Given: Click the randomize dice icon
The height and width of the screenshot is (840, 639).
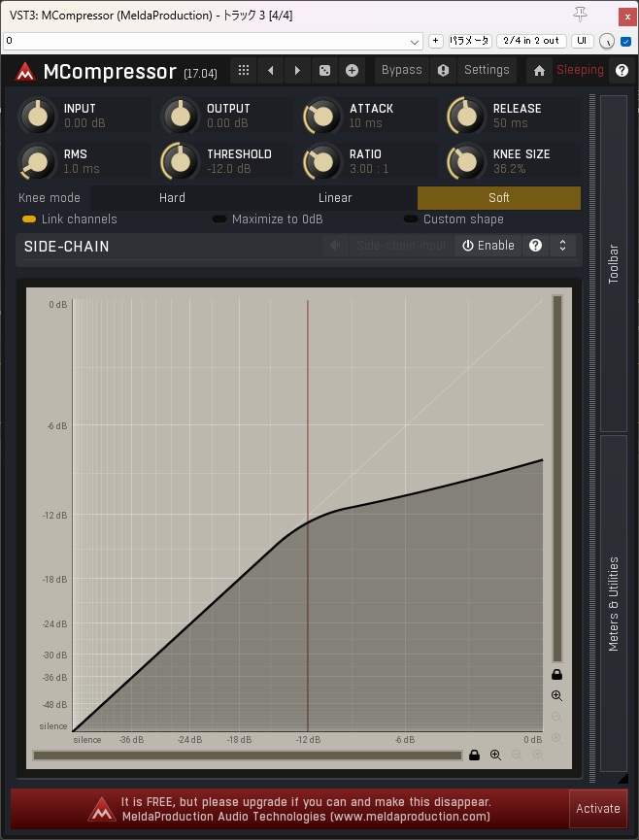Looking at the screenshot, I should (x=324, y=70).
